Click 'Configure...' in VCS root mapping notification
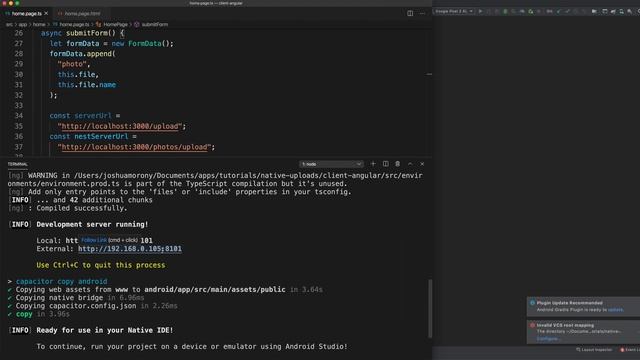The height and width of the screenshot is (360, 640). point(548,338)
